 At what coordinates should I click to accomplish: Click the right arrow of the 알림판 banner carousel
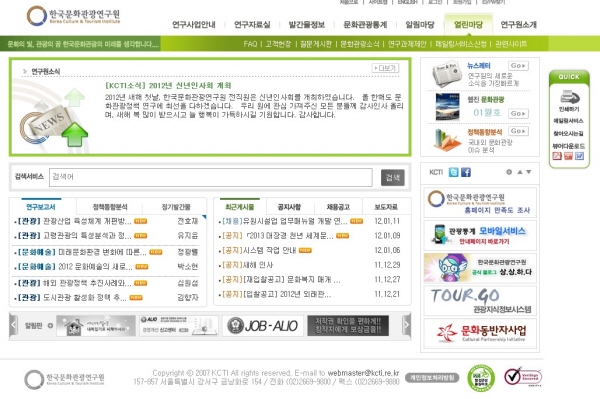(407, 325)
